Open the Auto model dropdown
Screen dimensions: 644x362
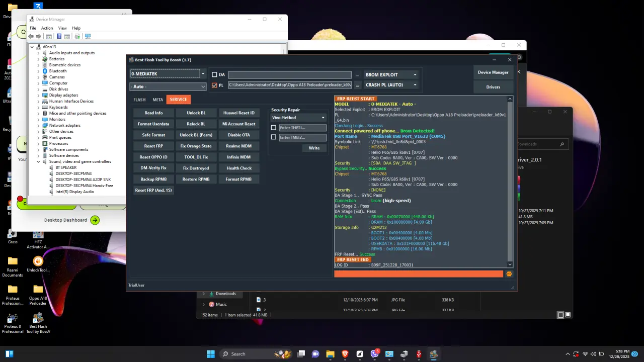(168, 86)
